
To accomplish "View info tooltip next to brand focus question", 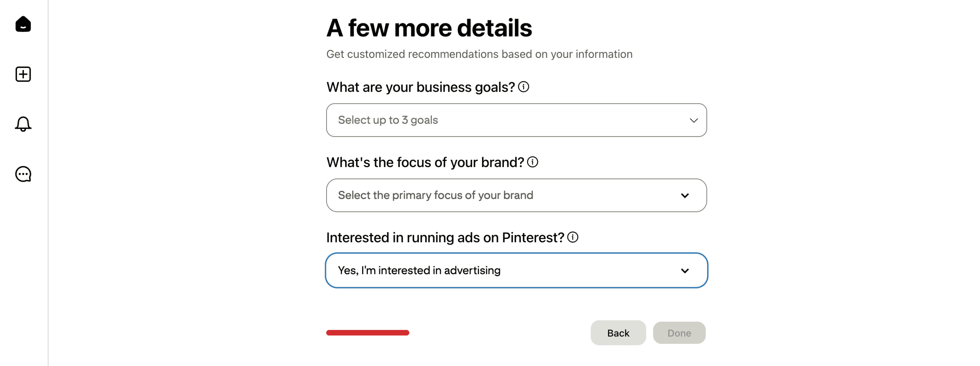I will tap(532, 162).
